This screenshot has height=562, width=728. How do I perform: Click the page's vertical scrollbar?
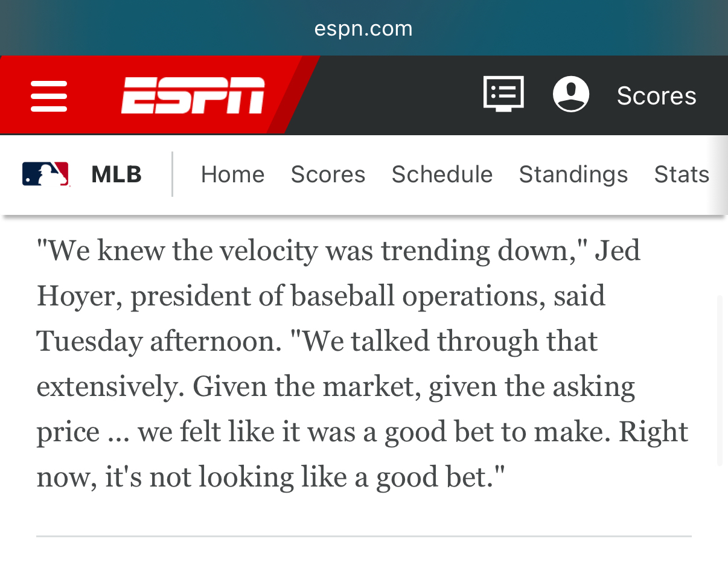pyautogui.click(x=719, y=380)
